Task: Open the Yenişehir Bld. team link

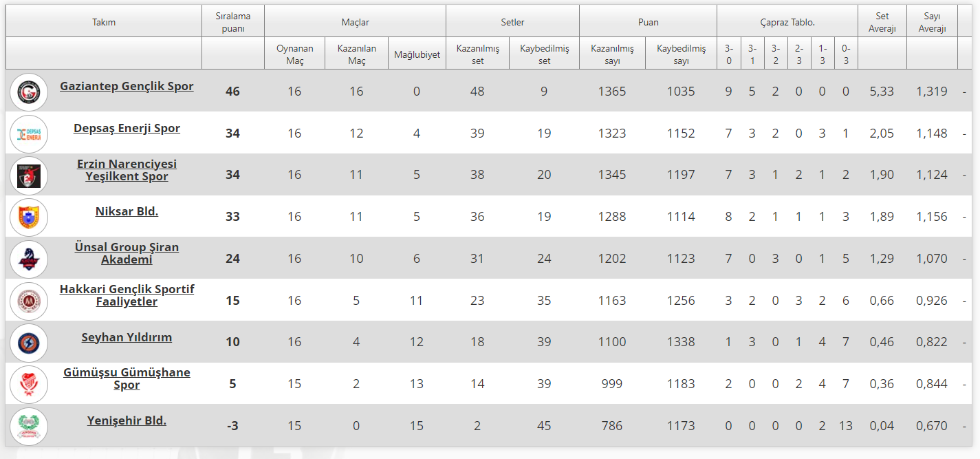Action: point(127,420)
